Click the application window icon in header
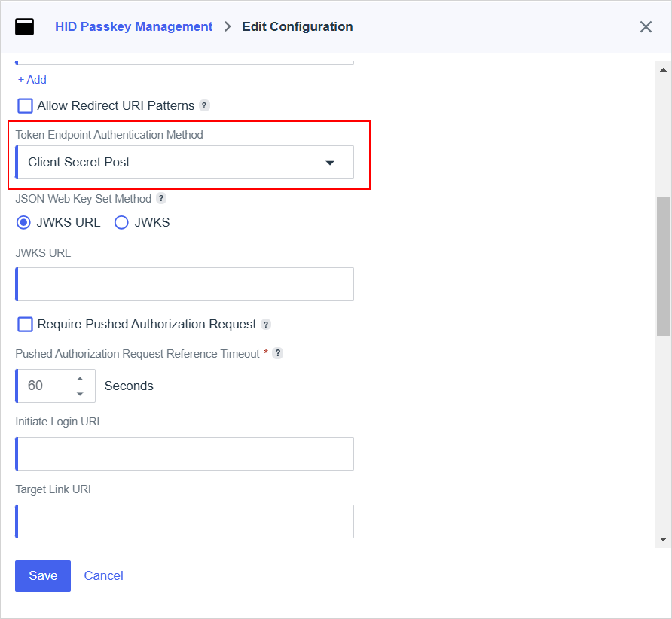The image size is (672, 619). pos(24,27)
